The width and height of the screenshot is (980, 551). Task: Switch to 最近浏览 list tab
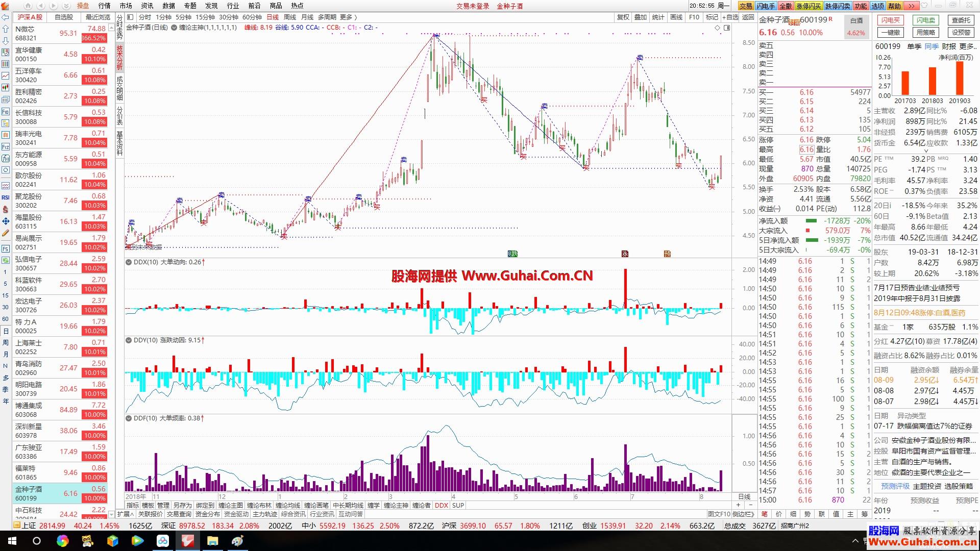97,17
